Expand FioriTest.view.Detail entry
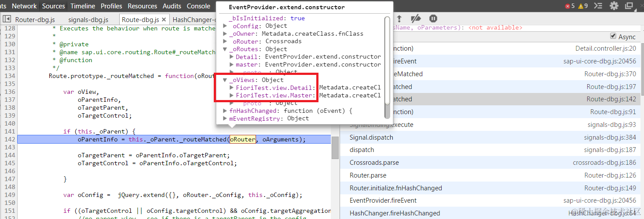The image size is (644, 219). click(x=232, y=88)
